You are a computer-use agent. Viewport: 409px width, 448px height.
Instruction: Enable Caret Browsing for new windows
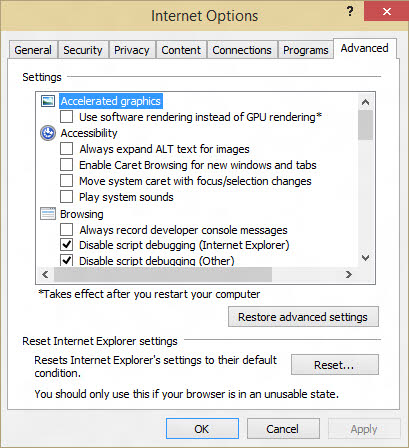pyautogui.click(x=66, y=165)
